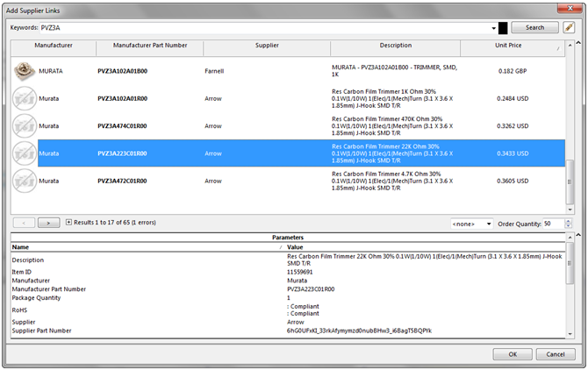Click the black swatch next to Keywords

click(x=503, y=28)
